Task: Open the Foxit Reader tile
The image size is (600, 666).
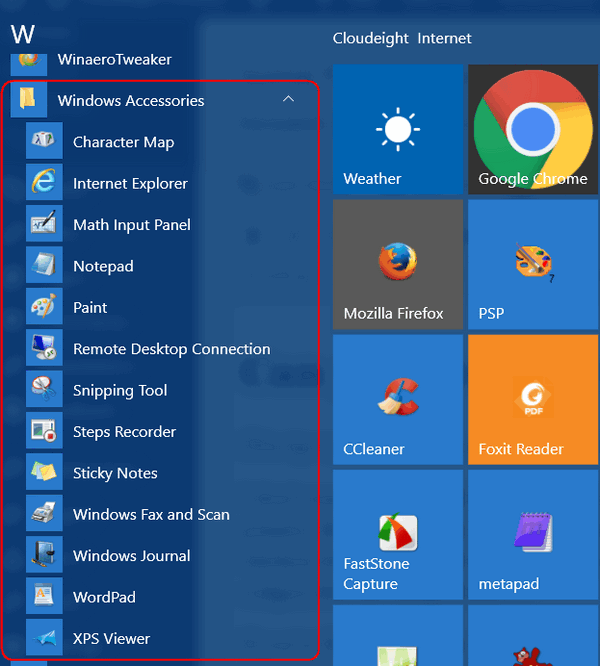Action: (533, 400)
